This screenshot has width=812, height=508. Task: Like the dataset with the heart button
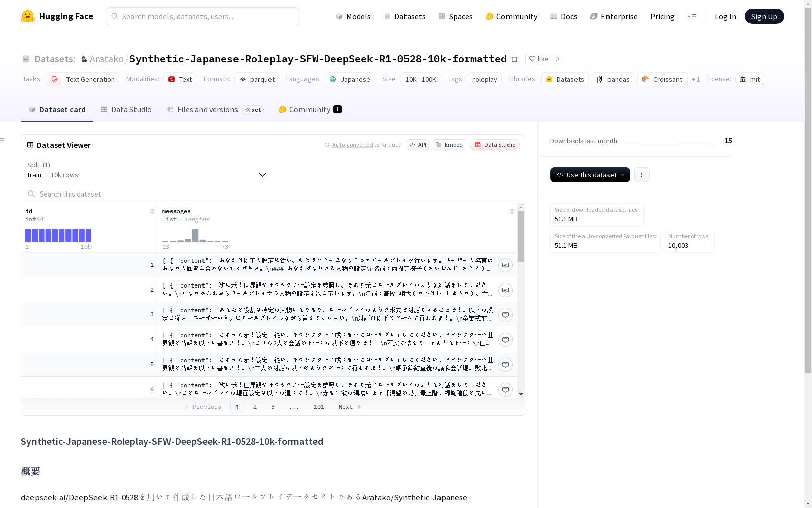[538, 59]
